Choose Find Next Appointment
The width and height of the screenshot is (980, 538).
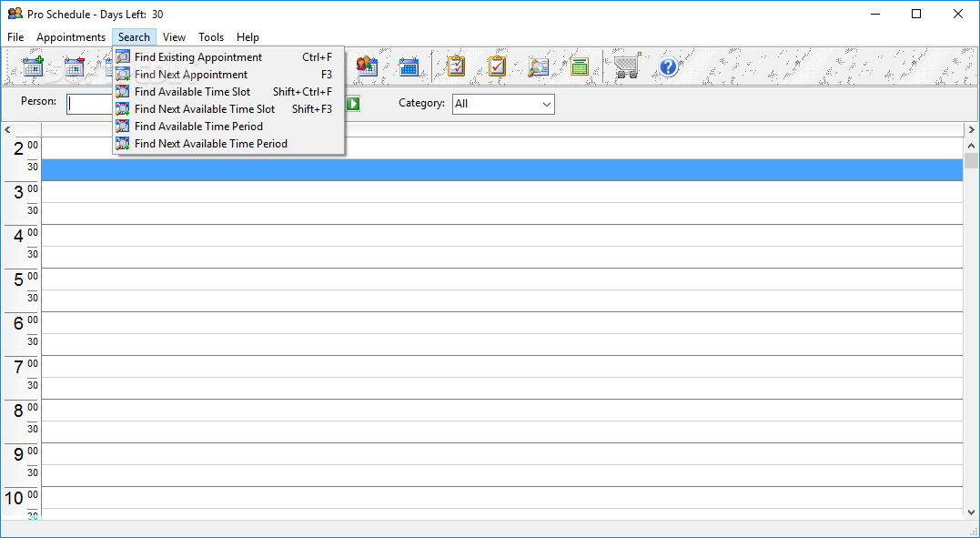228,75
